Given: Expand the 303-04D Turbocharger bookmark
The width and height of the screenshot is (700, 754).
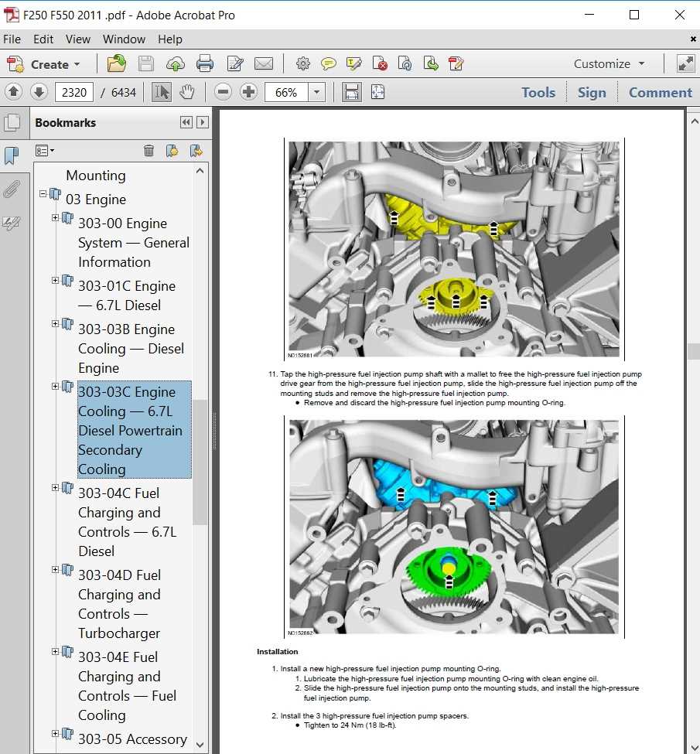Looking at the screenshot, I should [x=56, y=569].
